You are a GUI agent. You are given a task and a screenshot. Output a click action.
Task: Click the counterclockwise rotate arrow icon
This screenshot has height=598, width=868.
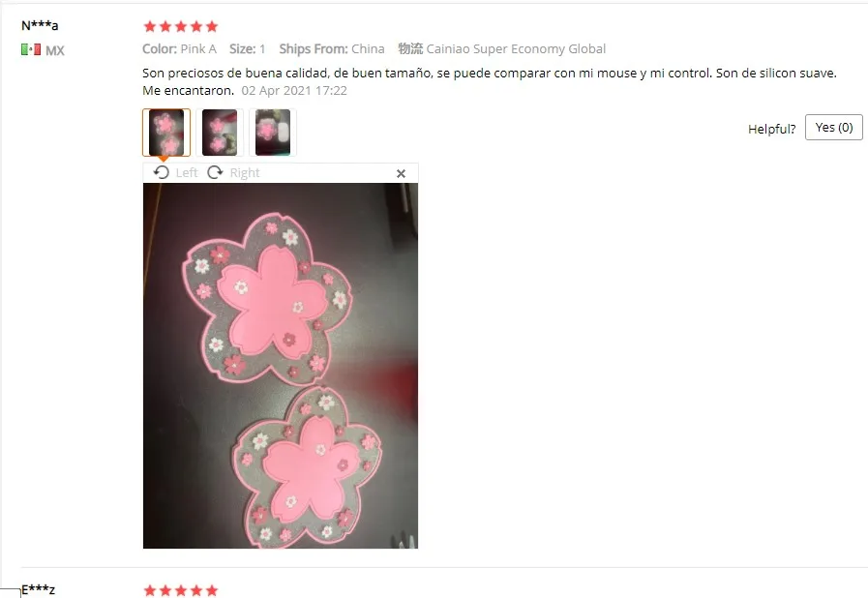161,173
